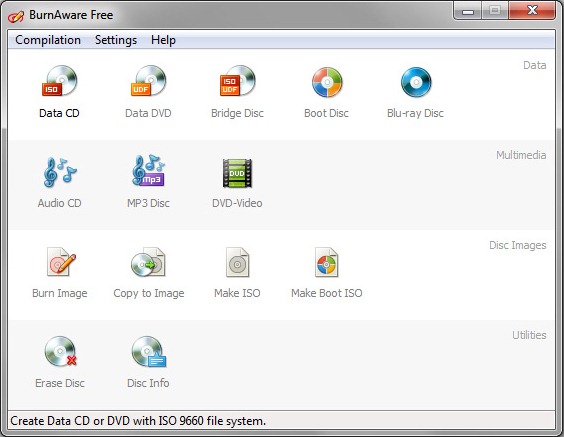Click the Audio CD label

click(60, 203)
